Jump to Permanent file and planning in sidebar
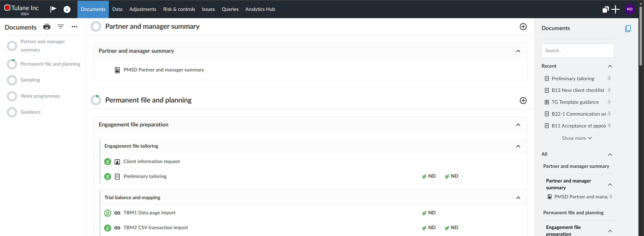 50,64
